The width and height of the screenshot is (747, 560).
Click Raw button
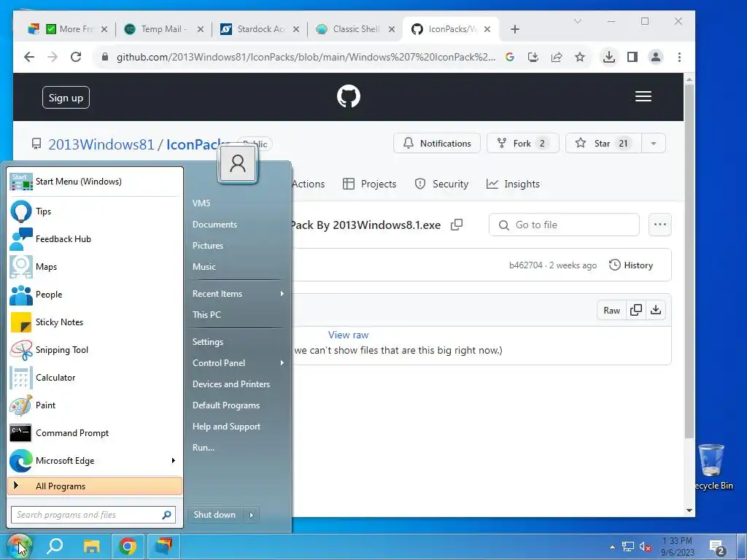(x=612, y=310)
